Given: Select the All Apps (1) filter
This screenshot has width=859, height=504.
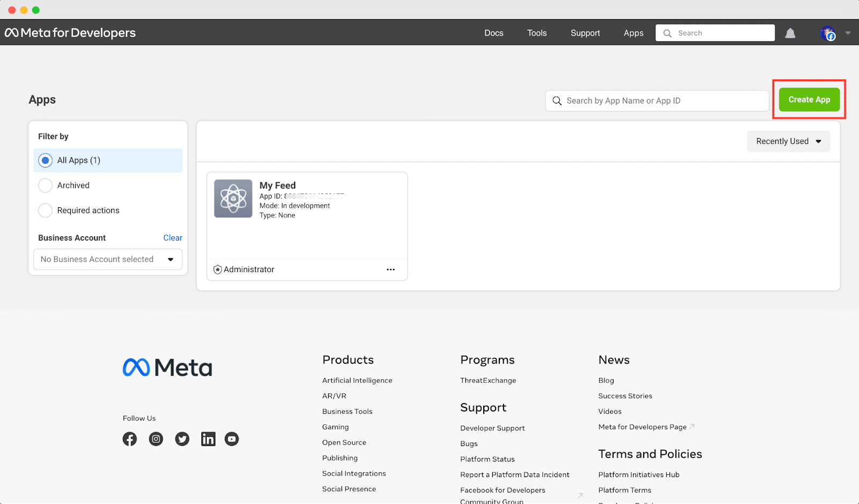Looking at the screenshot, I should tap(108, 160).
